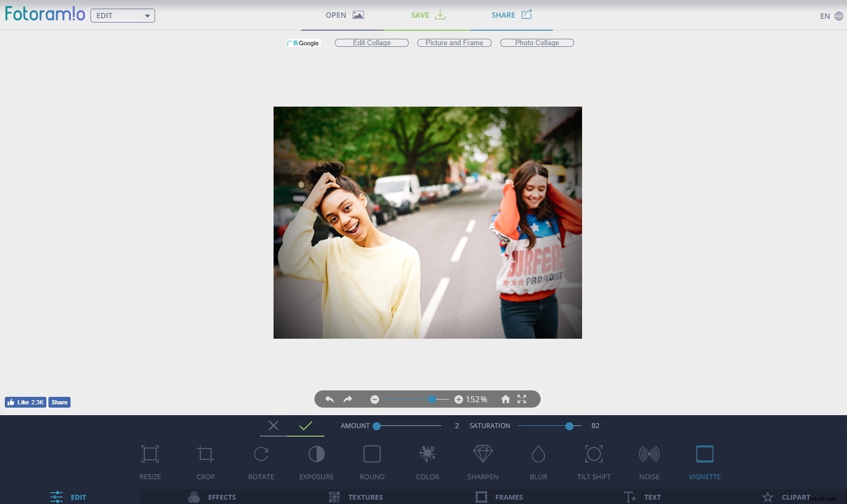Move the zoom level slider handle
This screenshot has width=847, height=504.
[x=432, y=400]
